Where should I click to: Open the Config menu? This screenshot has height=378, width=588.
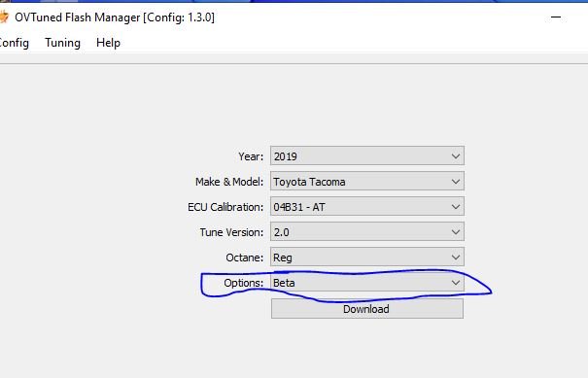coord(14,43)
